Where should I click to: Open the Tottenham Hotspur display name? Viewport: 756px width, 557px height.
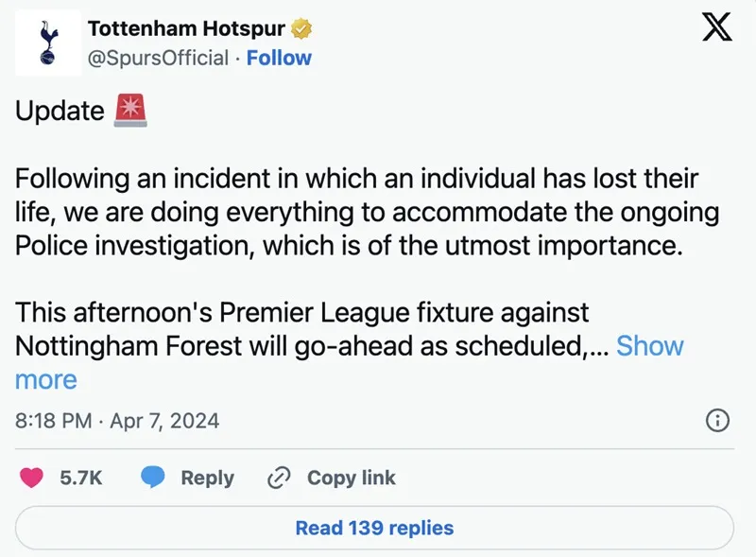[x=185, y=28]
